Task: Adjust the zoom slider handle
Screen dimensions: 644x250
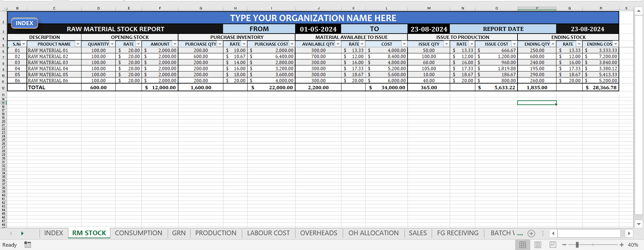Action: coord(577,245)
